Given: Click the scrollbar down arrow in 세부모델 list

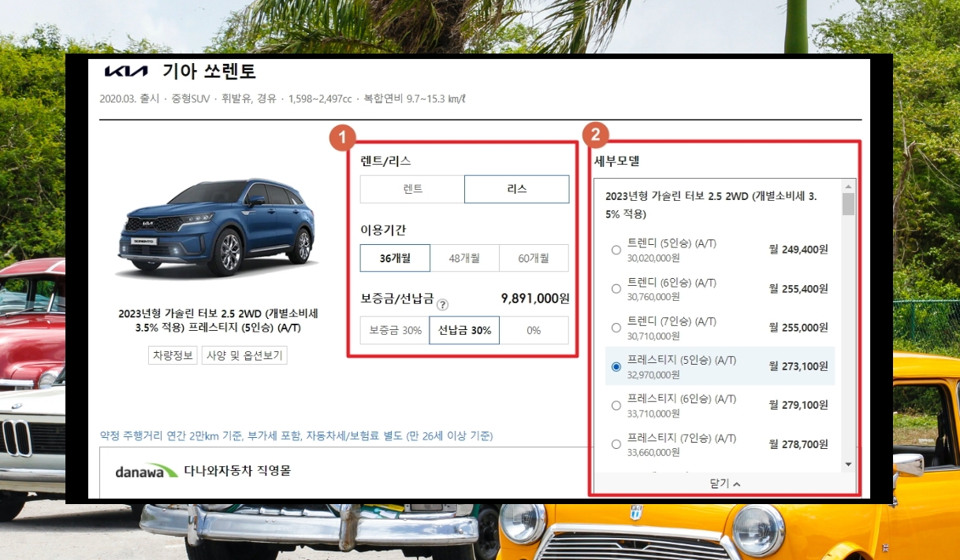Looking at the screenshot, I should [848, 465].
